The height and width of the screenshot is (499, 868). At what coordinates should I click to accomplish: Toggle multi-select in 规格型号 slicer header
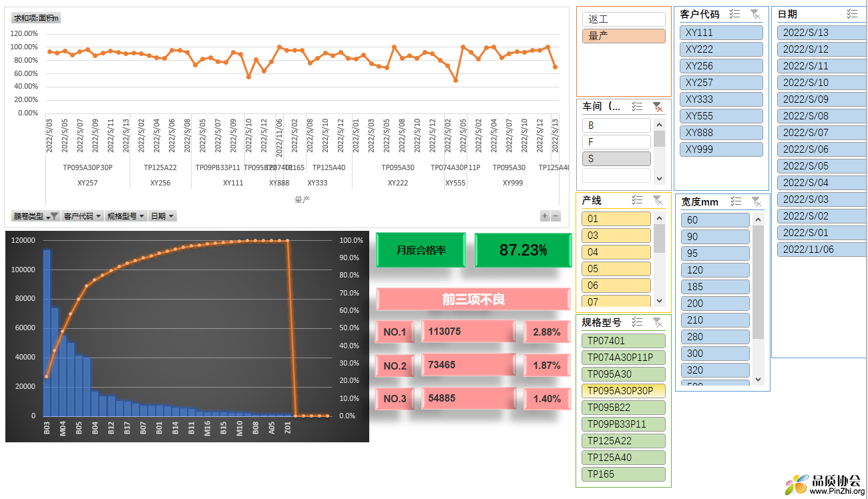(x=637, y=322)
